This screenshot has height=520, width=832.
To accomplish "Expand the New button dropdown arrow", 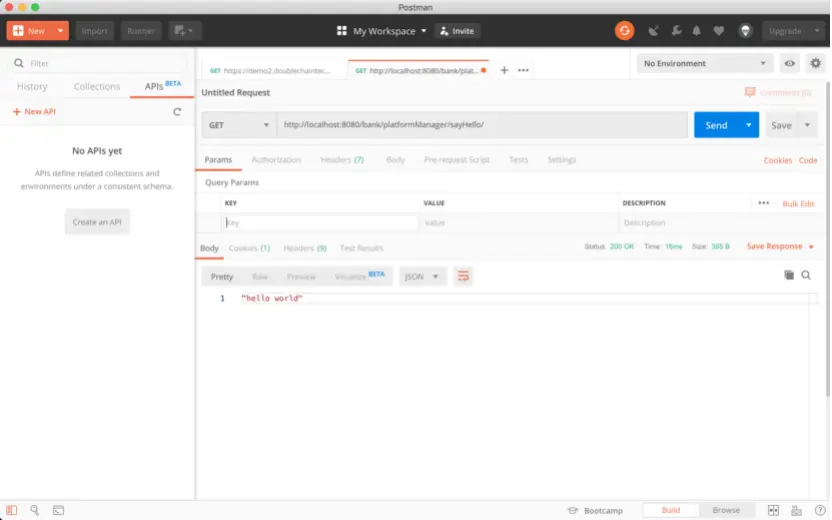I will click(x=60, y=31).
